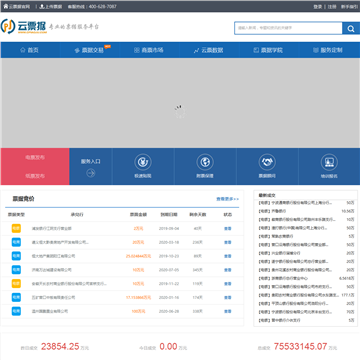Focus the keyword search input field
This screenshot has height=360, width=360.
pyautogui.click(x=288, y=28)
